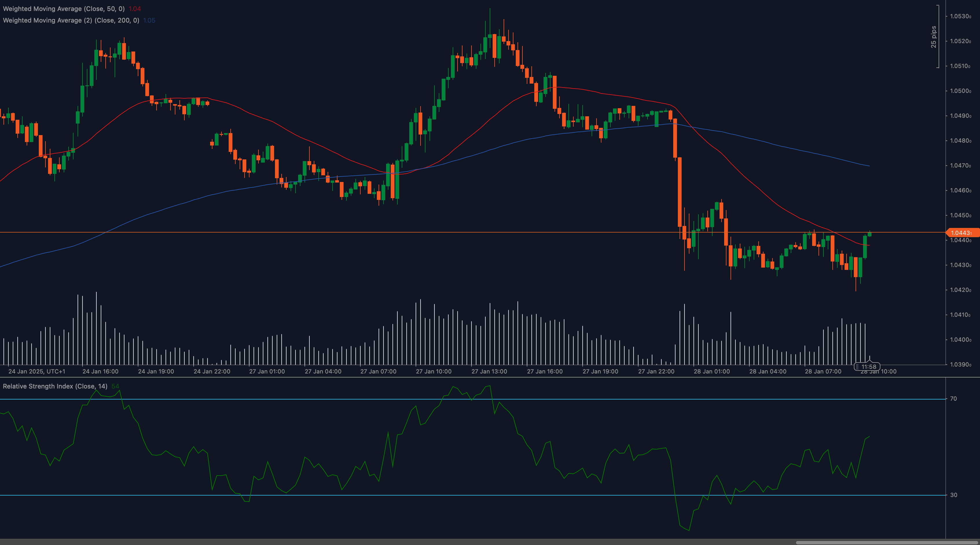Click the 1.0500 price axis label
The width and height of the screenshot is (980, 545).
pos(961,91)
